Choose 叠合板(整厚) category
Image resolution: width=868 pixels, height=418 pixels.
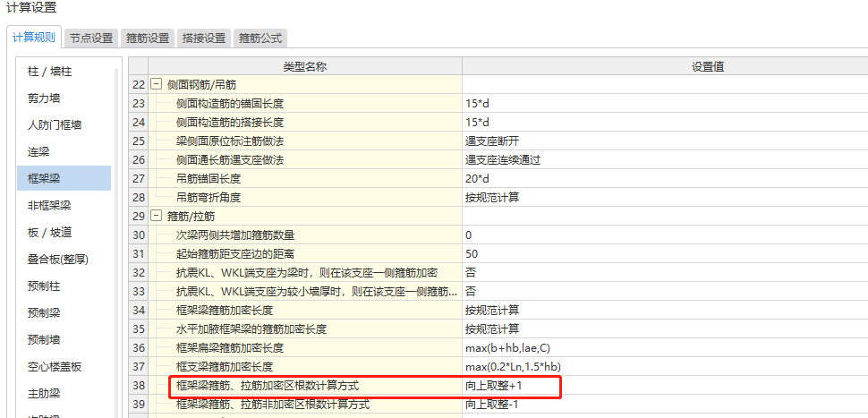pyautogui.click(x=57, y=260)
